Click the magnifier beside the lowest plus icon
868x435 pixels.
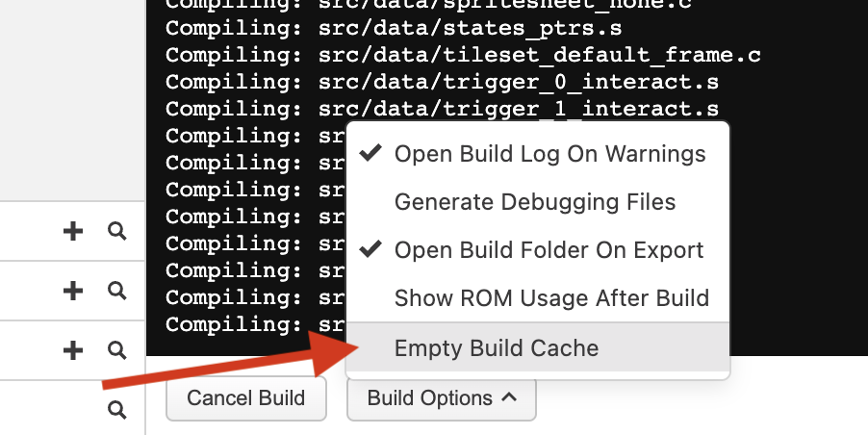point(117,349)
